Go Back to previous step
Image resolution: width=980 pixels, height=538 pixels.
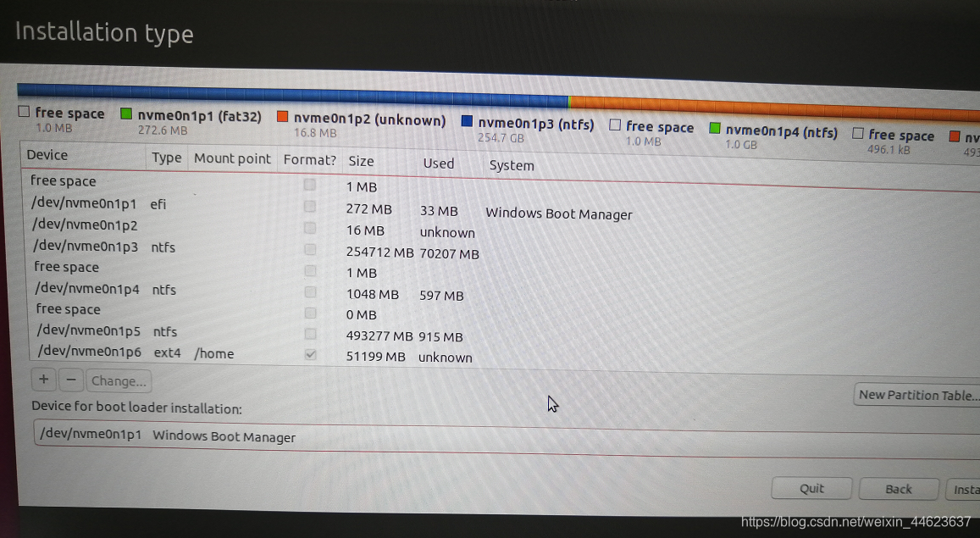[x=898, y=489]
